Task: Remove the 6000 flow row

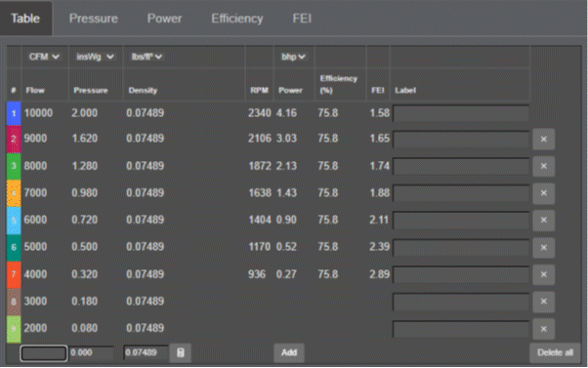Action: tap(543, 220)
